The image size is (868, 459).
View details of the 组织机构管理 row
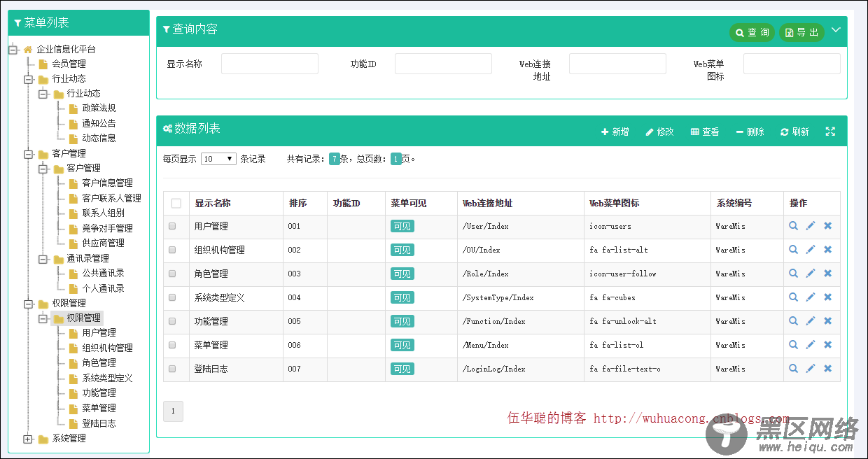click(793, 250)
